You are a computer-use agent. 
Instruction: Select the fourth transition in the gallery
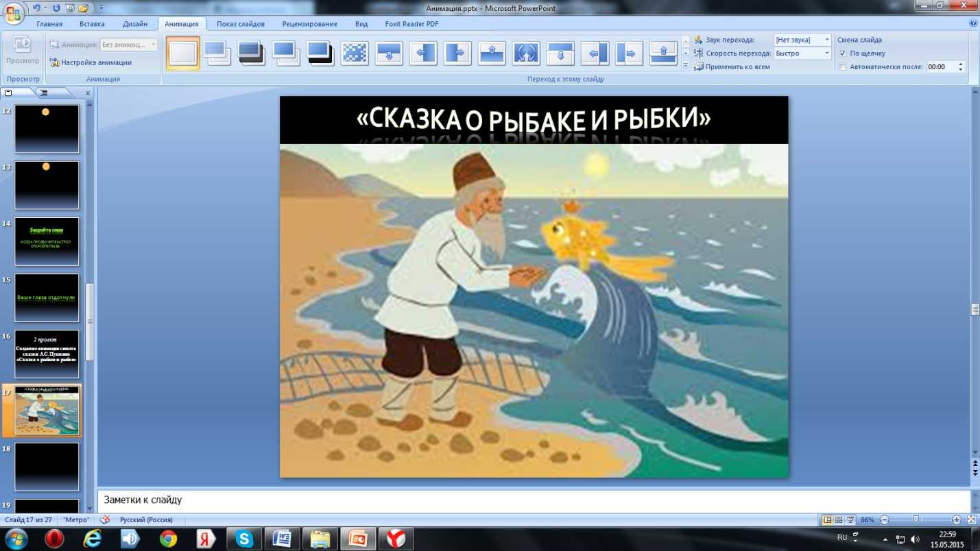(x=286, y=53)
